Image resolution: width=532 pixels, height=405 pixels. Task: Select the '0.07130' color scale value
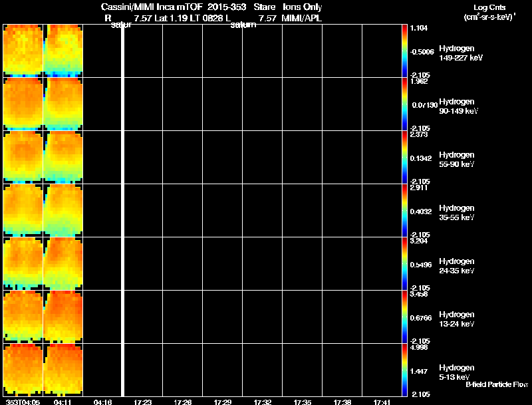tap(424, 105)
